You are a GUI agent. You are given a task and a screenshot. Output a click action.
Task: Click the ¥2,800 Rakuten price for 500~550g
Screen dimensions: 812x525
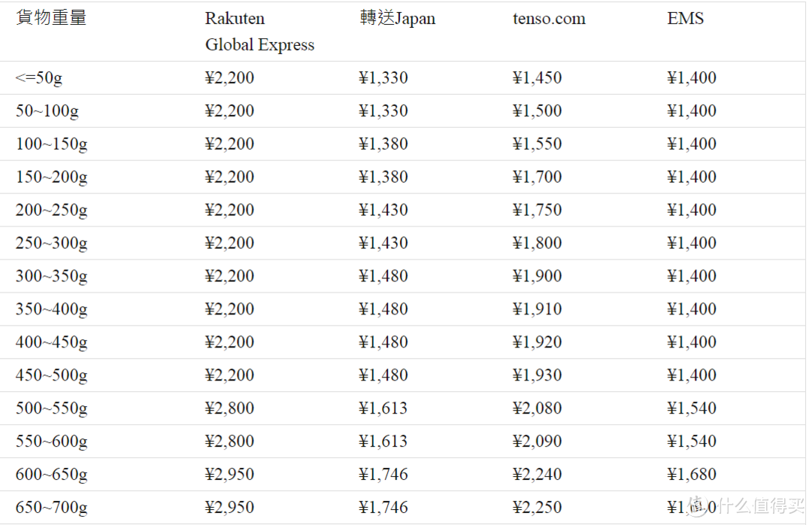pos(229,408)
